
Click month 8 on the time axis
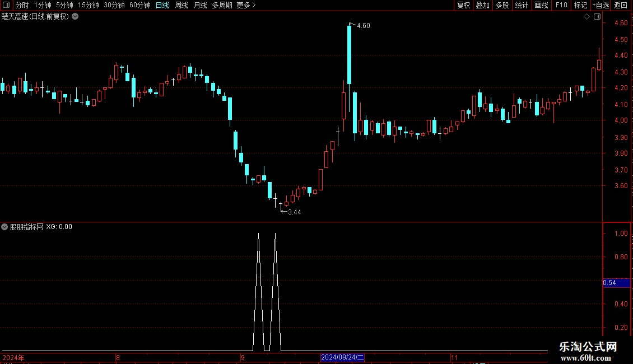118,357
